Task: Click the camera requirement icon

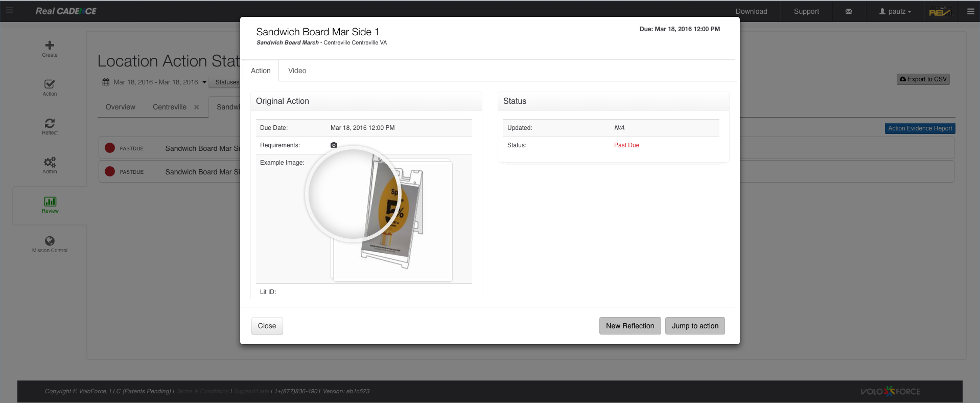Action: 334,145
